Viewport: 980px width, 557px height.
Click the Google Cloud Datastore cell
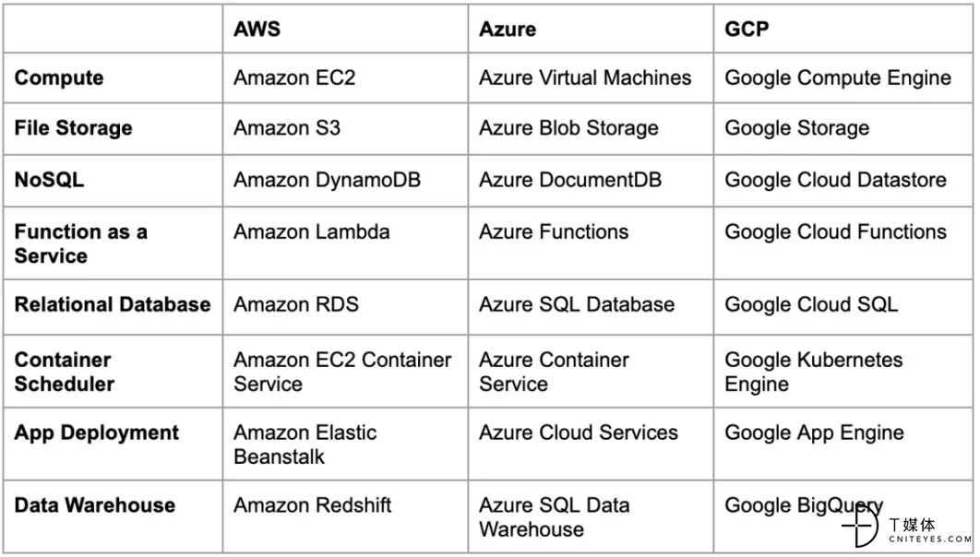[x=843, y=181]
